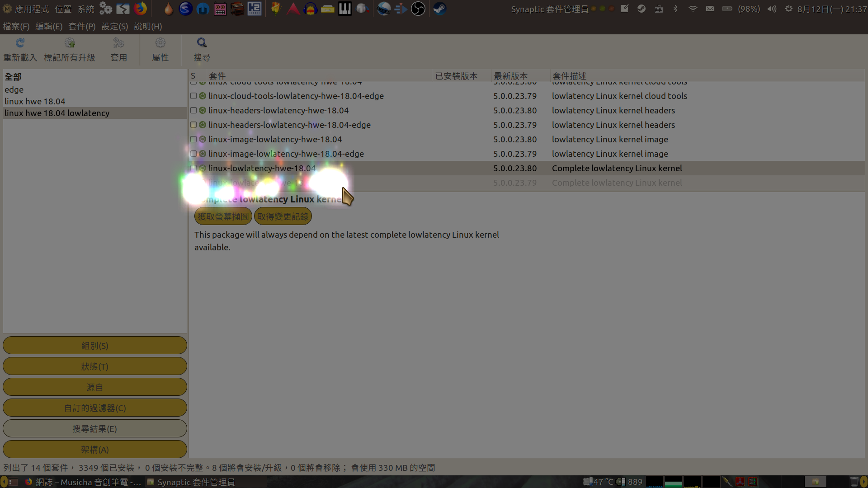The image size is (868, 488).
Task: Click the volume icon in system tray
Action: pos(772,9)
